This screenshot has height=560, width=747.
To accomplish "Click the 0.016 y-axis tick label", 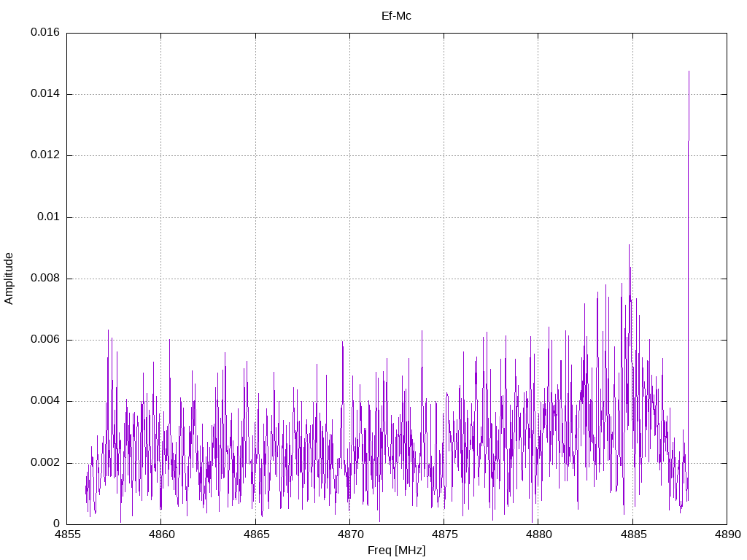I will click(x=45, y=33).
